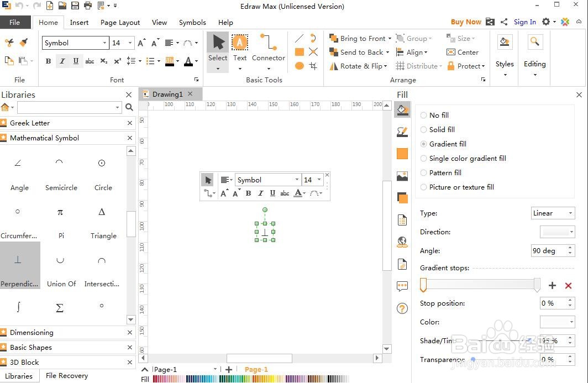Viewport: 588px width, 383px height.
Task: Switch to File Recovery panel tab
Action: (67, 375)
